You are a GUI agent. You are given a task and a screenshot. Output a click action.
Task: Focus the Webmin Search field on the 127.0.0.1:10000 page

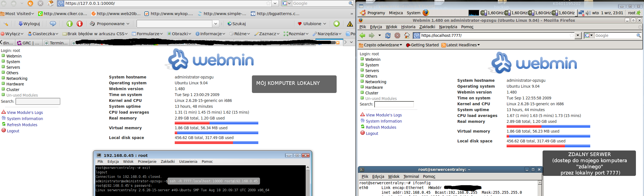(38, 101)
